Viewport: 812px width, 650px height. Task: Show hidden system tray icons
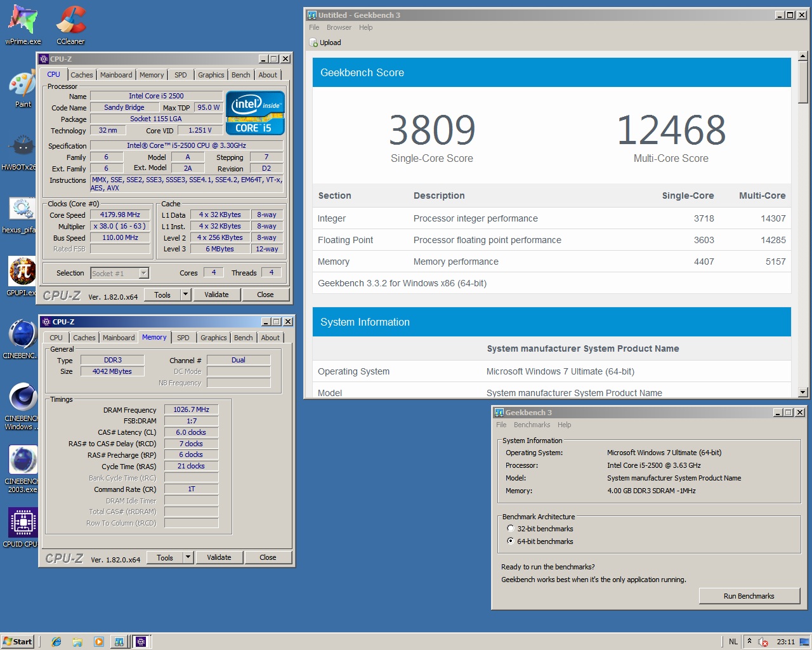click(749, 641)
